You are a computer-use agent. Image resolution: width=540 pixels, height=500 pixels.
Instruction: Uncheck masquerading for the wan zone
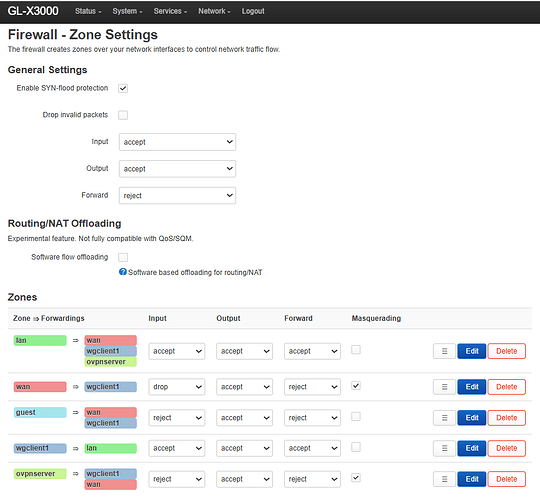pyautogui.click(x=356, y=386)
